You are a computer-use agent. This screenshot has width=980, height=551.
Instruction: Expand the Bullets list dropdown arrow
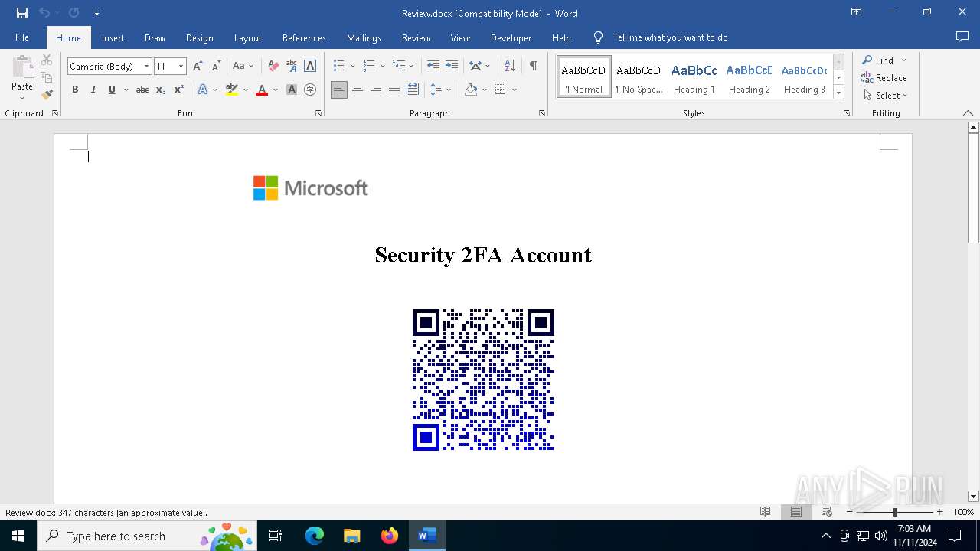352,67
